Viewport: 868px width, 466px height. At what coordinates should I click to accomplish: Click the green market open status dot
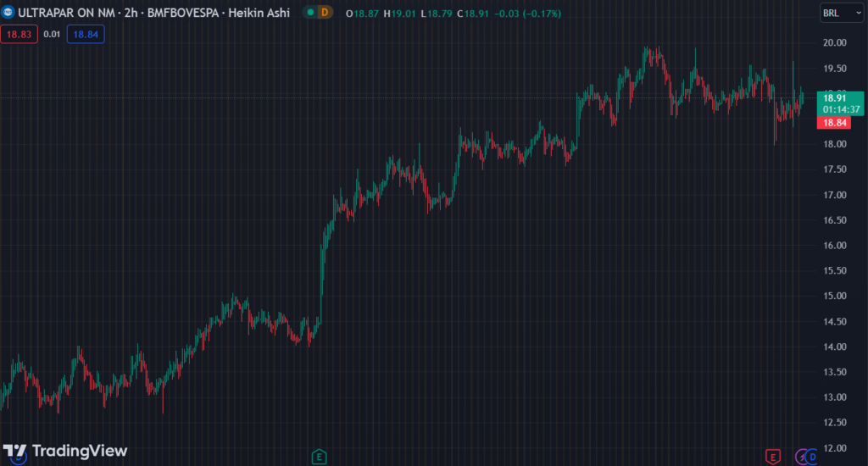[x=310, y=12]
